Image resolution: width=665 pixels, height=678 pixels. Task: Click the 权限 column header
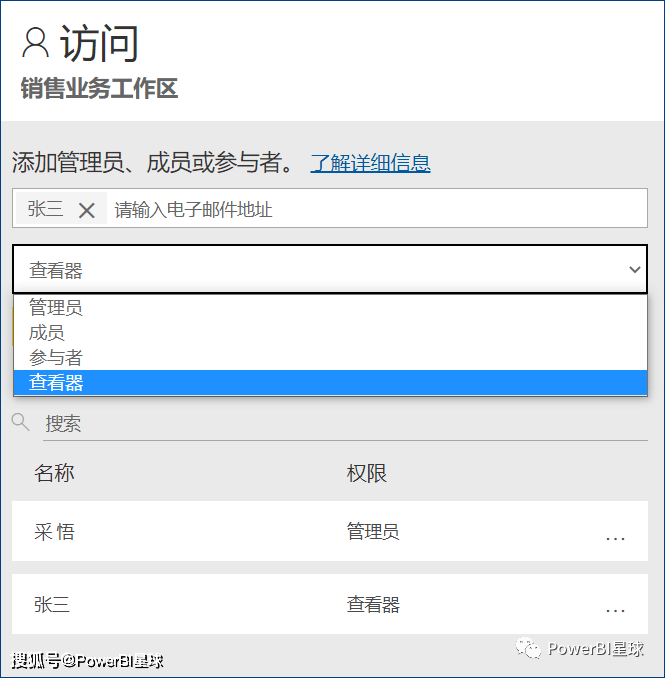point(367,473)
